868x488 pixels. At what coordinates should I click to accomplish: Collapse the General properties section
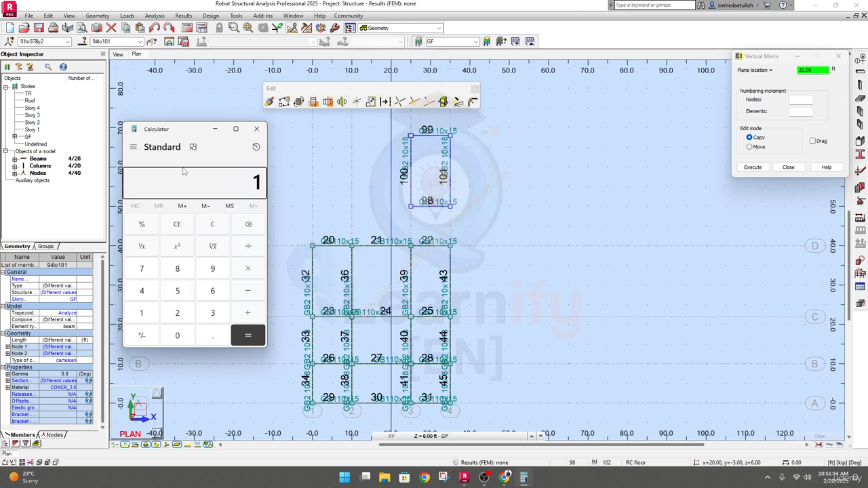[x=3, y=272]
